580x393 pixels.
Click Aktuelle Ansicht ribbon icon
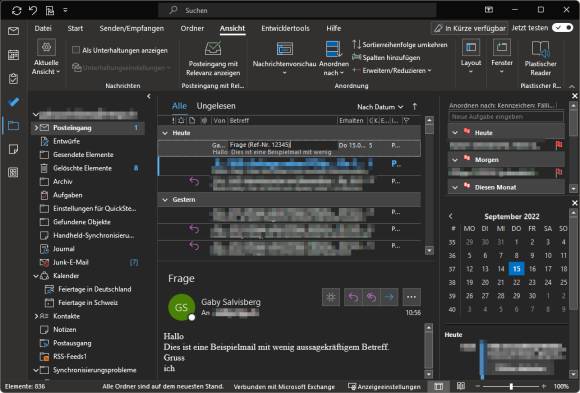coord(46,47)
